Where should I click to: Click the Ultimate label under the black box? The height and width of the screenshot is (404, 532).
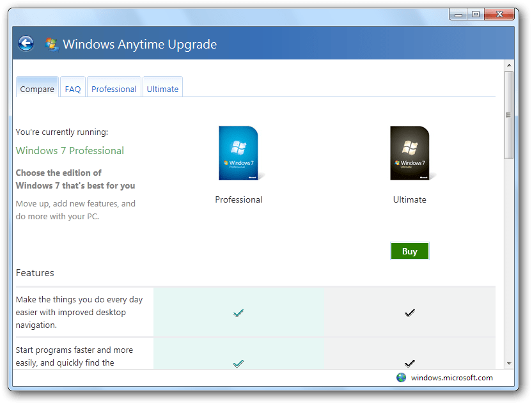click(410, 200)
